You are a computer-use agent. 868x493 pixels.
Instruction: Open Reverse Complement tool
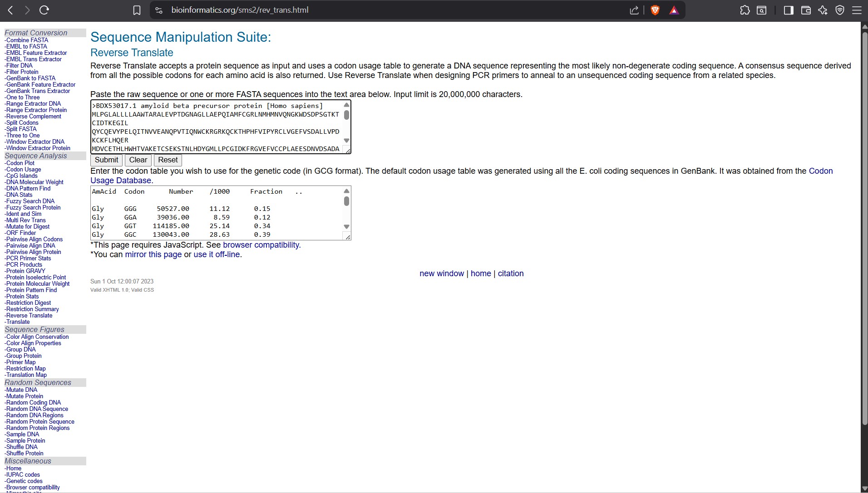(x=34, y=116)
